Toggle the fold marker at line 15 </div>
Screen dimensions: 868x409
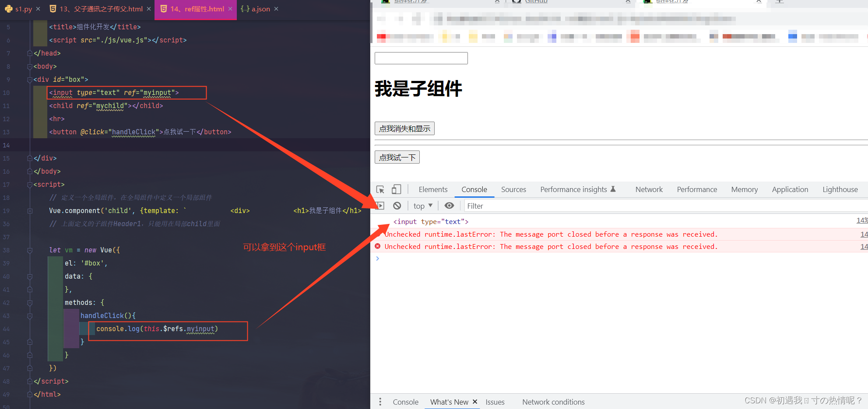tap(30, 158)
